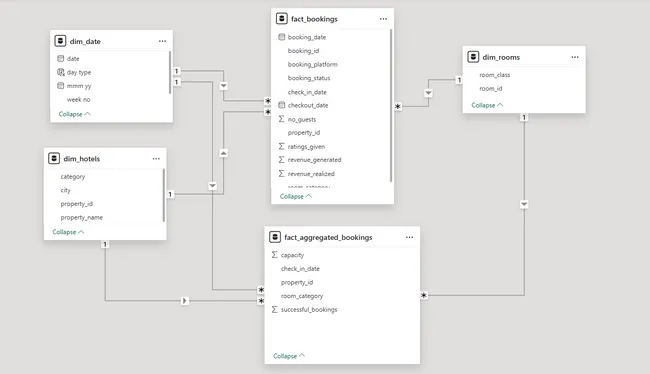Viewport: 650px width, 374px height.
Task: Select room_category in fact_aggregated_bookings
Action: [x=302, y=296]
